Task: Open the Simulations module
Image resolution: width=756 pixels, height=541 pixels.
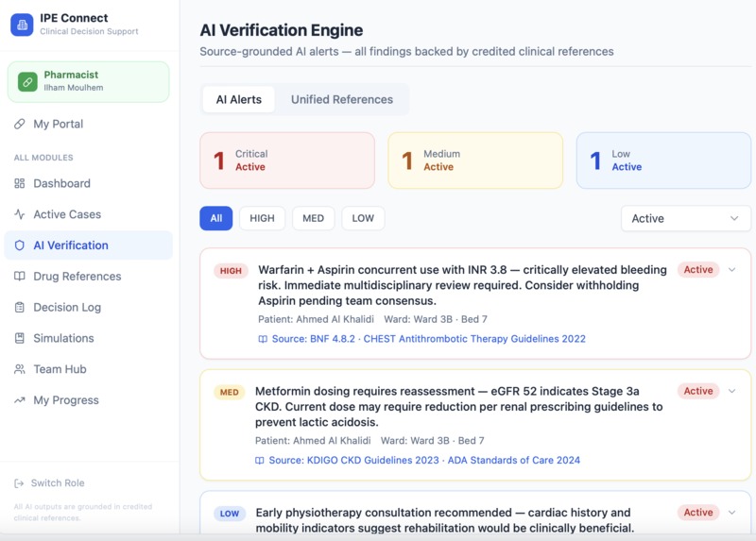Action: pos(89,338)
